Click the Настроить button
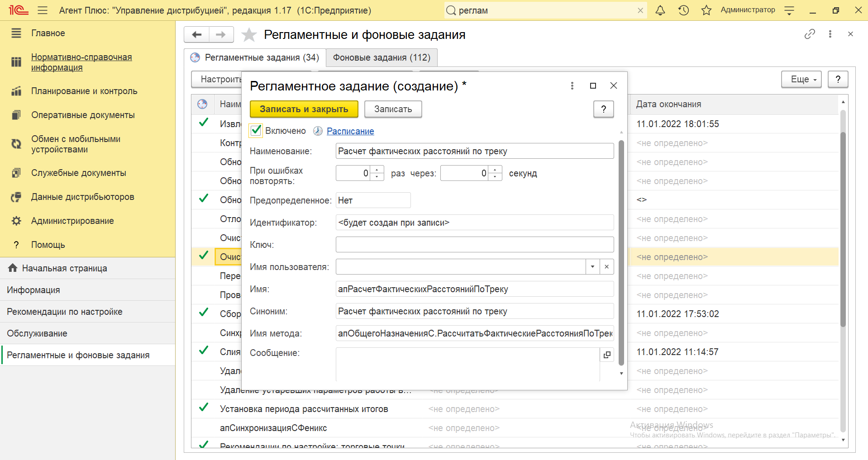This screenshot has width=868, height=460. pyautogui.click(x=217, y=79)
